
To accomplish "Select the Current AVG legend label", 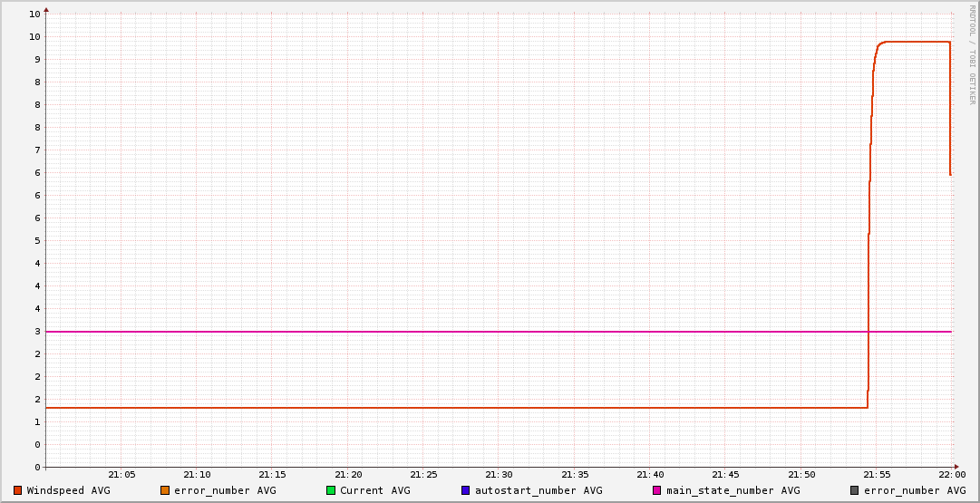I will [x=374, y=490].
